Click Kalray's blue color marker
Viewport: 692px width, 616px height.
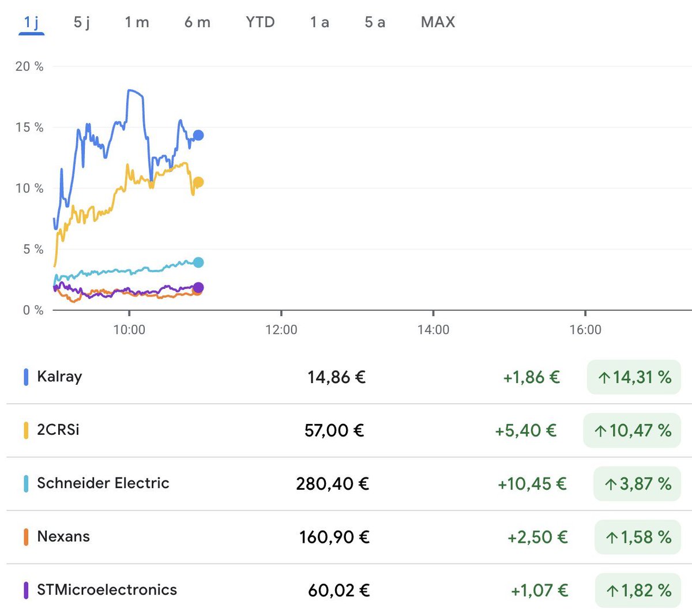point(26,377)
